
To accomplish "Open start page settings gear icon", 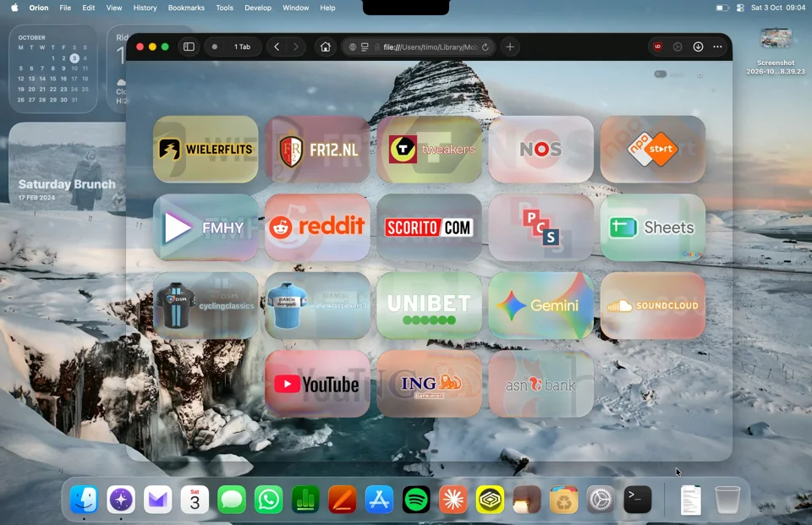I will tap(700, 75).
